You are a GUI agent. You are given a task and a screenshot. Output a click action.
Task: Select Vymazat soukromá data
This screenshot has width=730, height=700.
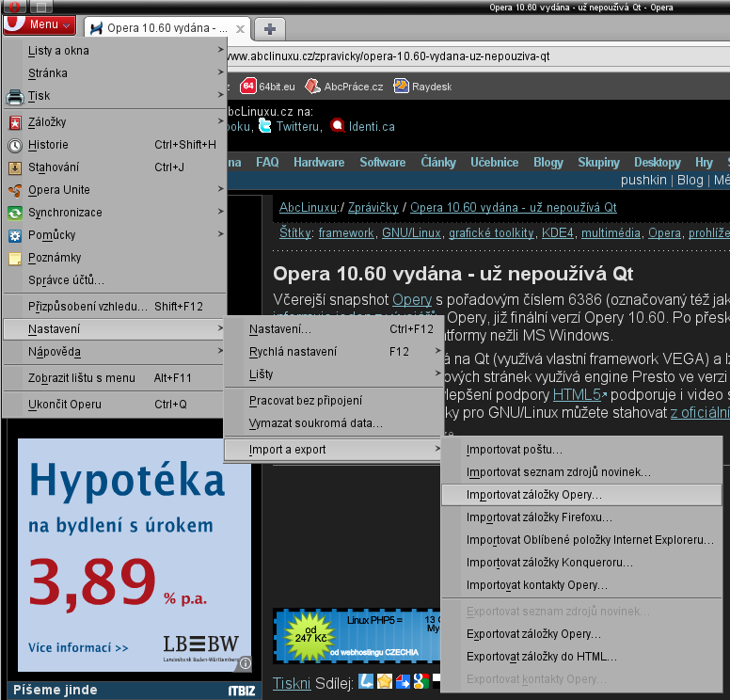333,423
